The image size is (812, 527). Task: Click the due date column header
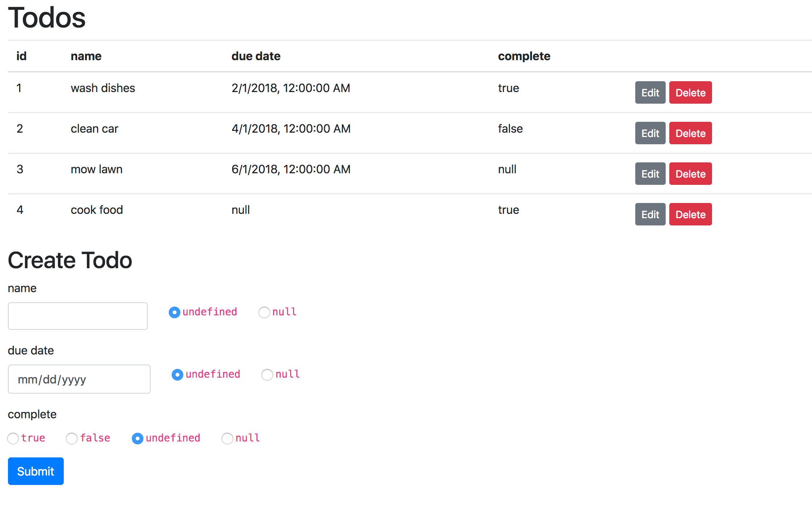pos(256,56)
